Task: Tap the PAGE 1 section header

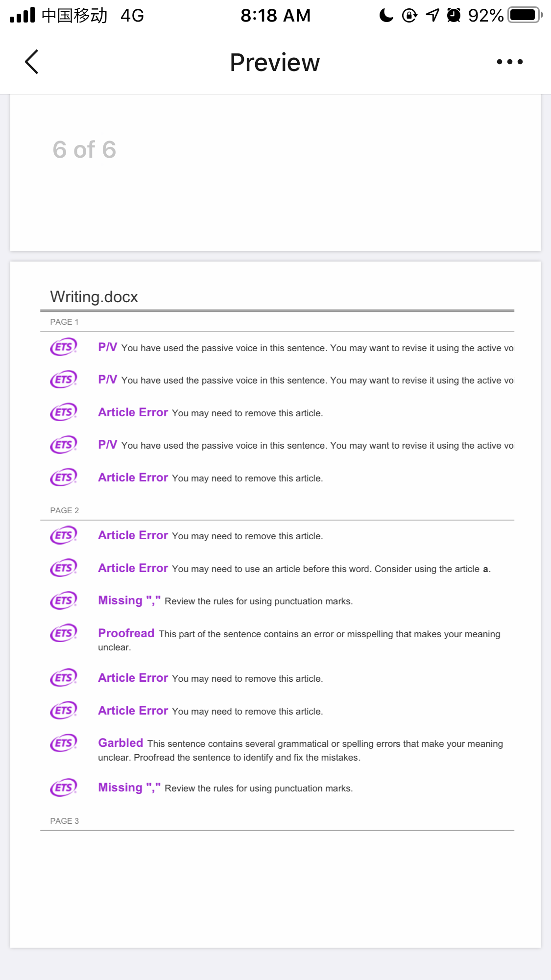Action: click(x=64, y=322)
